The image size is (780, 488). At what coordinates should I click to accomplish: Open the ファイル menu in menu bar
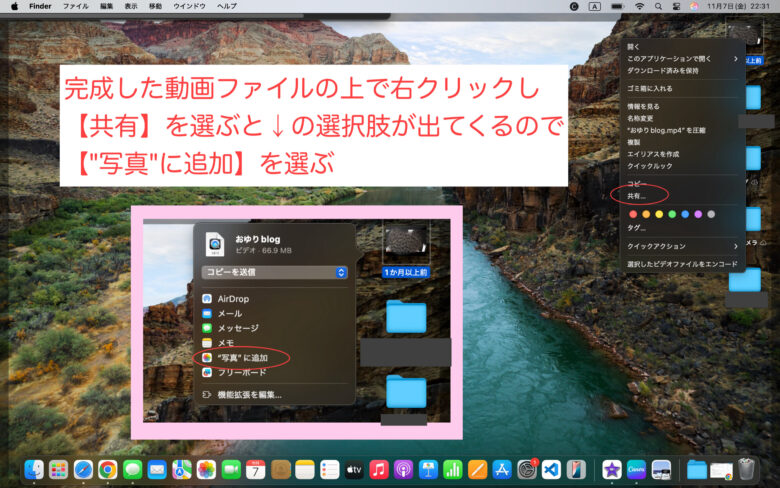pos(75,6)
